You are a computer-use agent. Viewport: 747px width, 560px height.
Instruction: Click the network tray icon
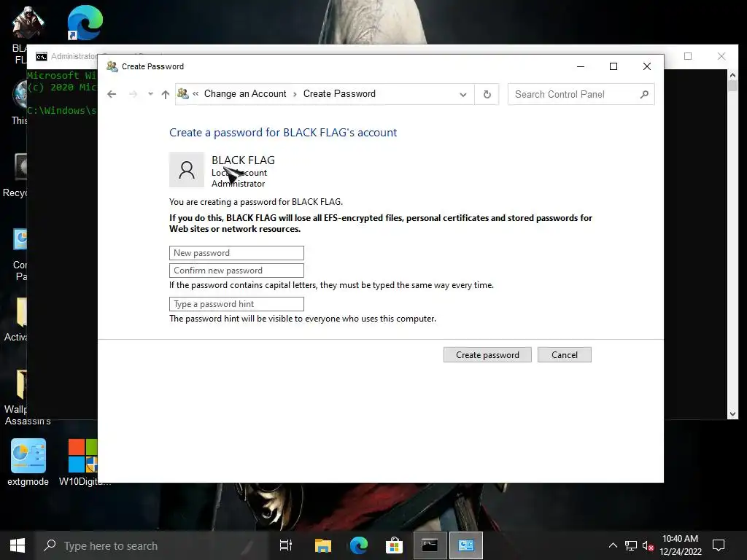pyautogui.click(x=631, y=545)
